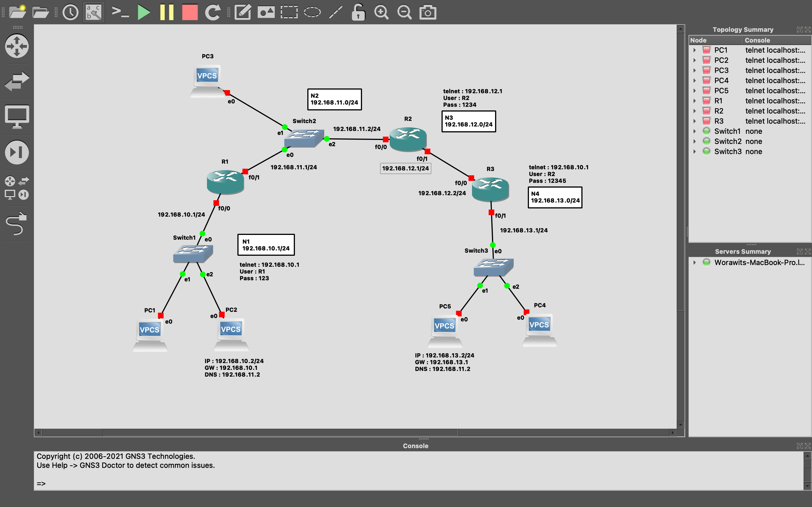Browse end devices with the monitor icon
Image resolution: width=812 pixels, height=507 pixels.
pos(17,117)
